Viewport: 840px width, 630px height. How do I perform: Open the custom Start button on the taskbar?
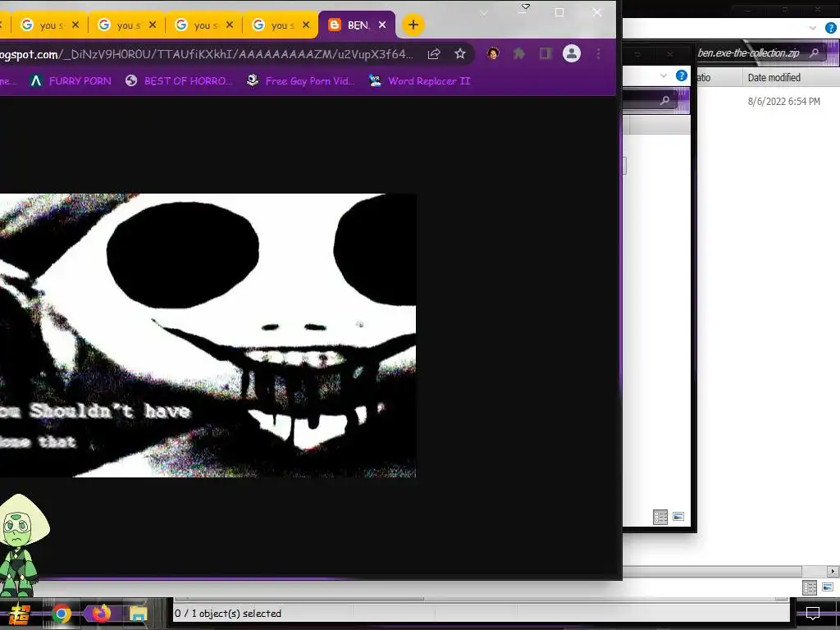(x=18, y=614)
